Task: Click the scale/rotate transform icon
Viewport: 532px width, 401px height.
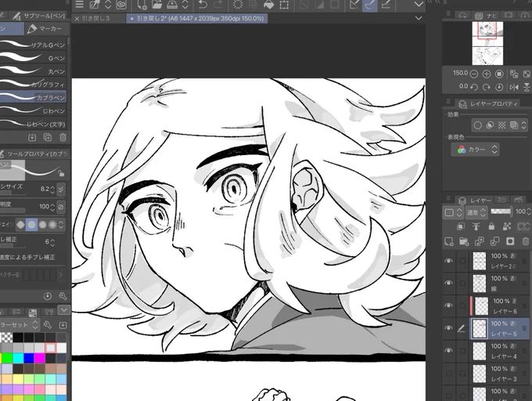Action: 284,5
